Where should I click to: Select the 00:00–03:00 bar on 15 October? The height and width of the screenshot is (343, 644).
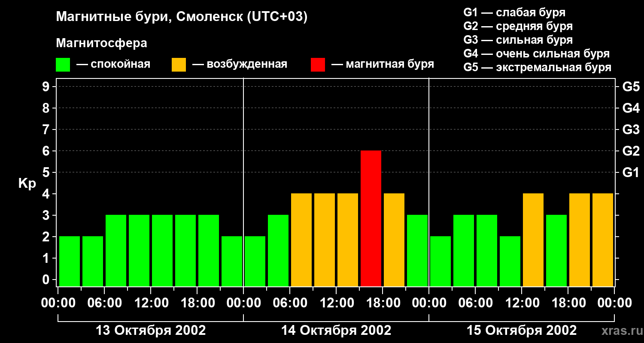(440, 261)
